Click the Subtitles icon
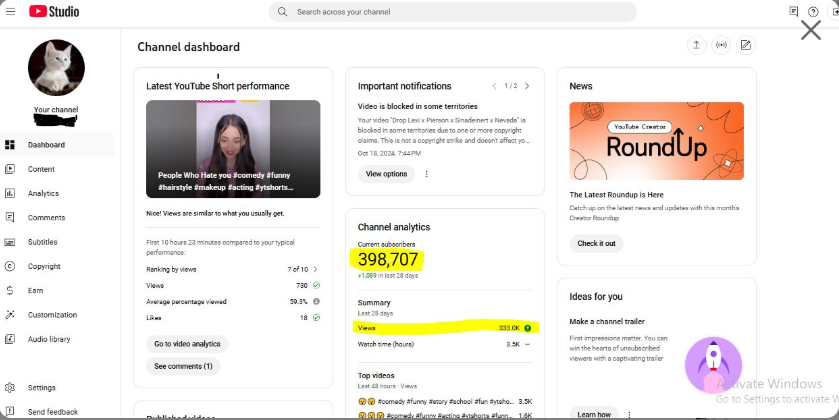 click(10, 242)
